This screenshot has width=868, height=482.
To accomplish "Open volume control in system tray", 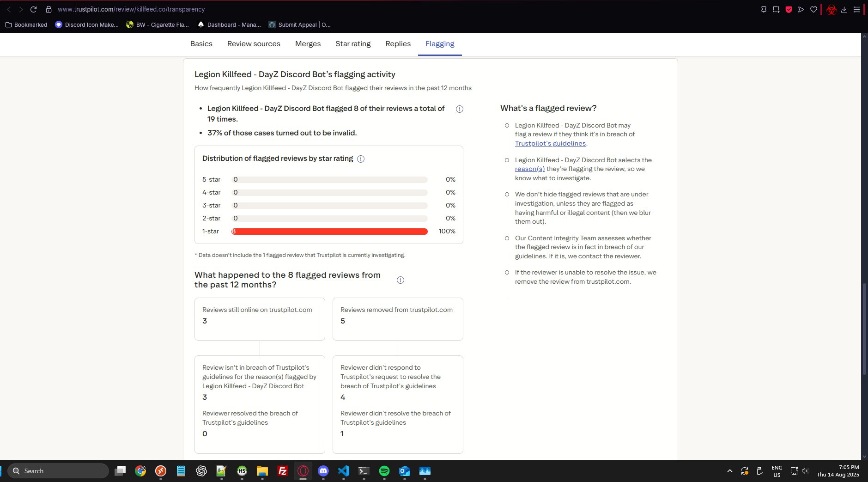I will [805, 471].
